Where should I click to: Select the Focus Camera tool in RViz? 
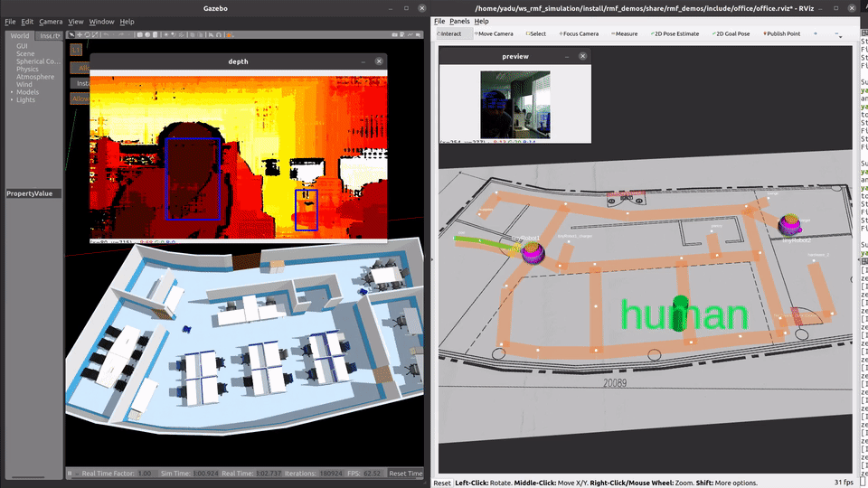[579, 33]
